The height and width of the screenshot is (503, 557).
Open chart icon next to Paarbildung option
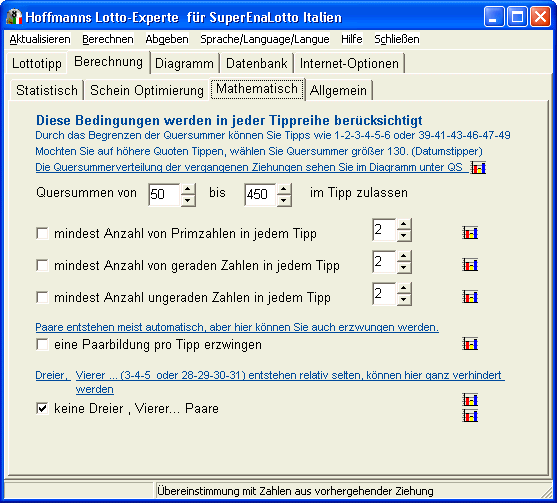pyautogui.click(x=470, y=344)
